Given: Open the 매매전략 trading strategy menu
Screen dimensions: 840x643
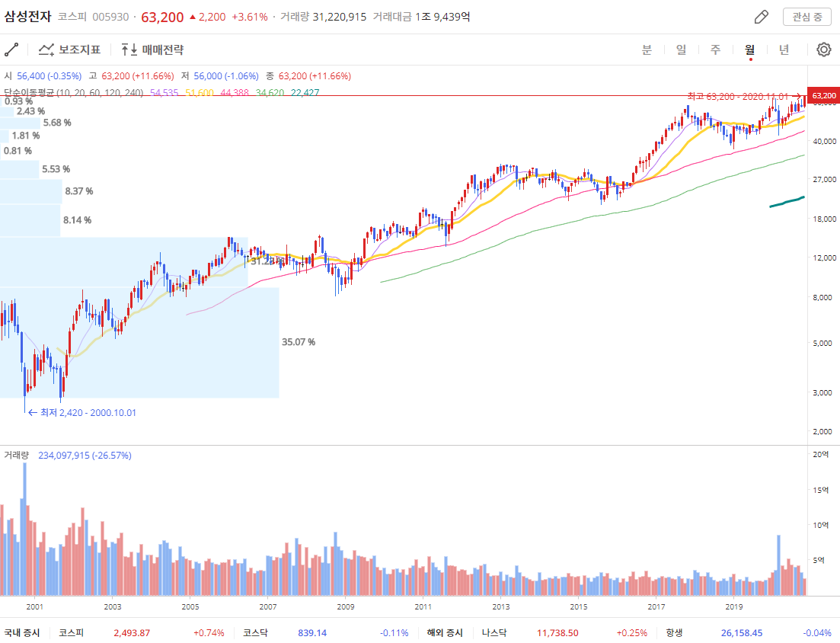Looking at the screenshot, I should 152,50.
